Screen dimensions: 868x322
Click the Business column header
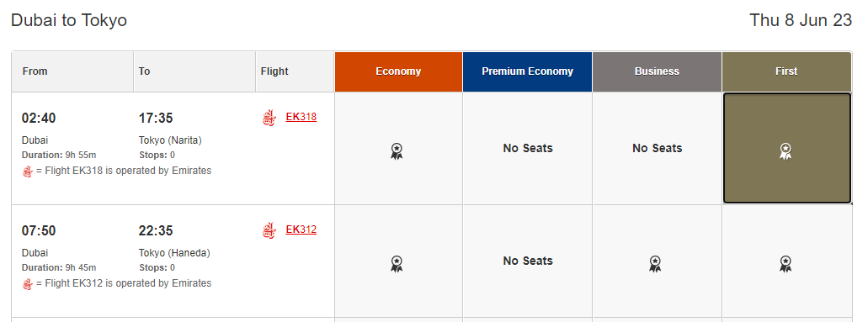[x=657, y=71]
